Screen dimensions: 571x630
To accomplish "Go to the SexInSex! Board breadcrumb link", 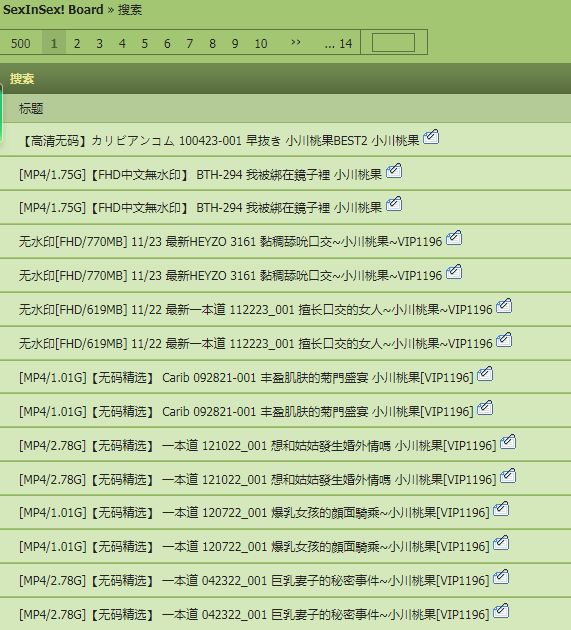I will pyautogui.click(x=53, y=9).
